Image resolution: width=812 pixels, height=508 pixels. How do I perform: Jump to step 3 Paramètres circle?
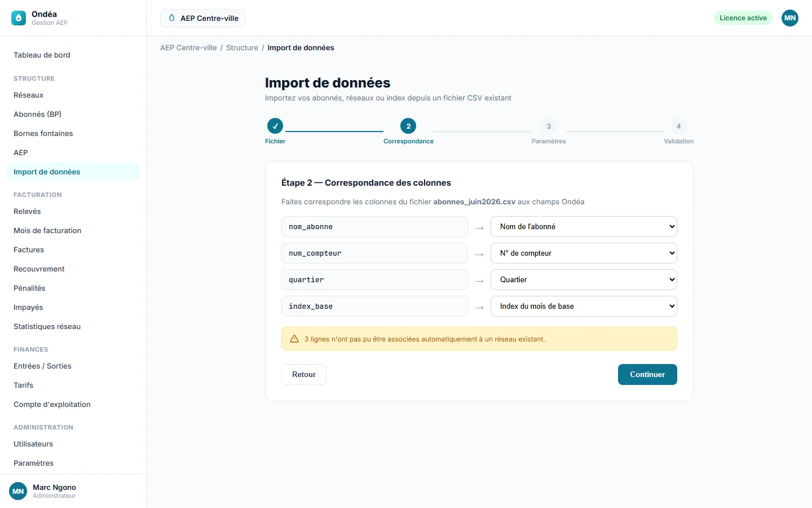[549, 126]
